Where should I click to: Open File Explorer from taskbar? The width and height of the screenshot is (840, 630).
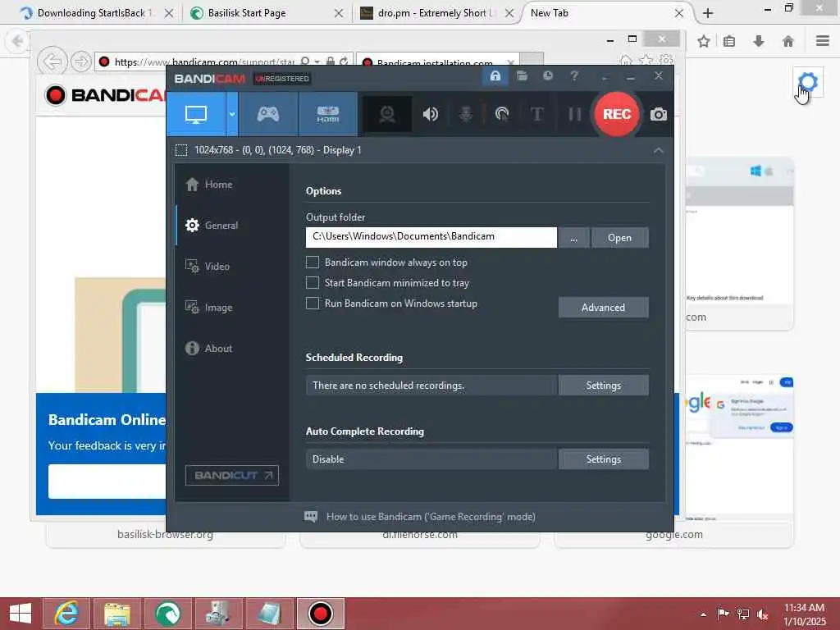117,614
